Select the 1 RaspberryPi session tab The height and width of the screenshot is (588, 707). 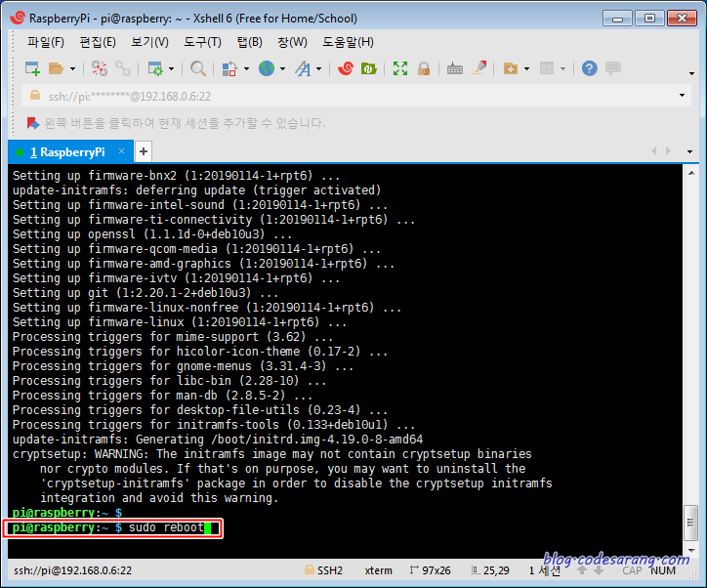70,152
